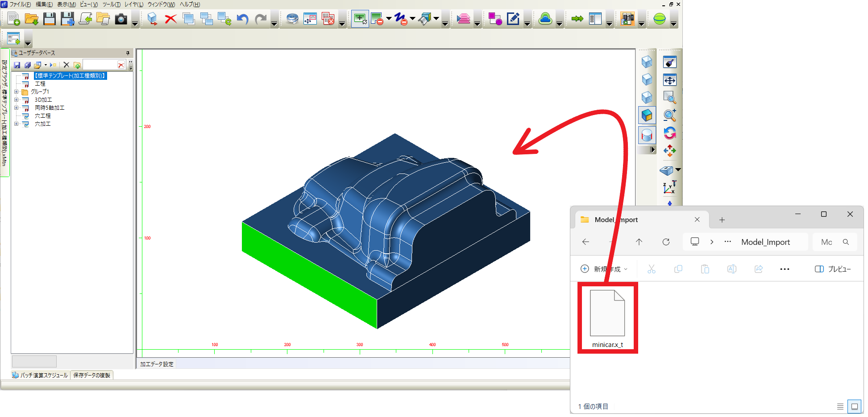Click the プレビュー button in Explorer
Screen dimensions: 868x417
click(x=833, y=269)
